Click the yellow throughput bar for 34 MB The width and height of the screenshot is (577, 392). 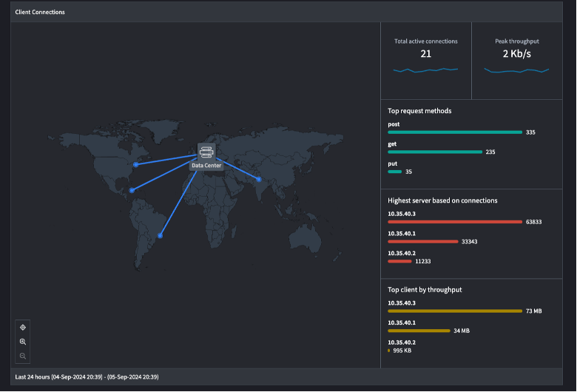(419, 331)
